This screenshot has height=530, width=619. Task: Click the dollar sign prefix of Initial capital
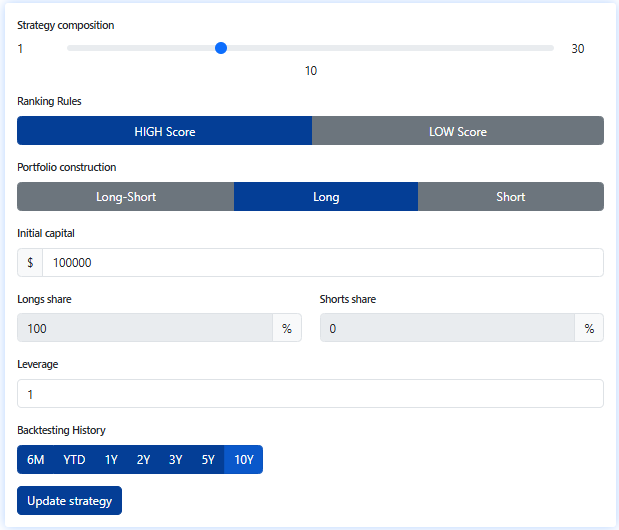[x=30, y=263]
